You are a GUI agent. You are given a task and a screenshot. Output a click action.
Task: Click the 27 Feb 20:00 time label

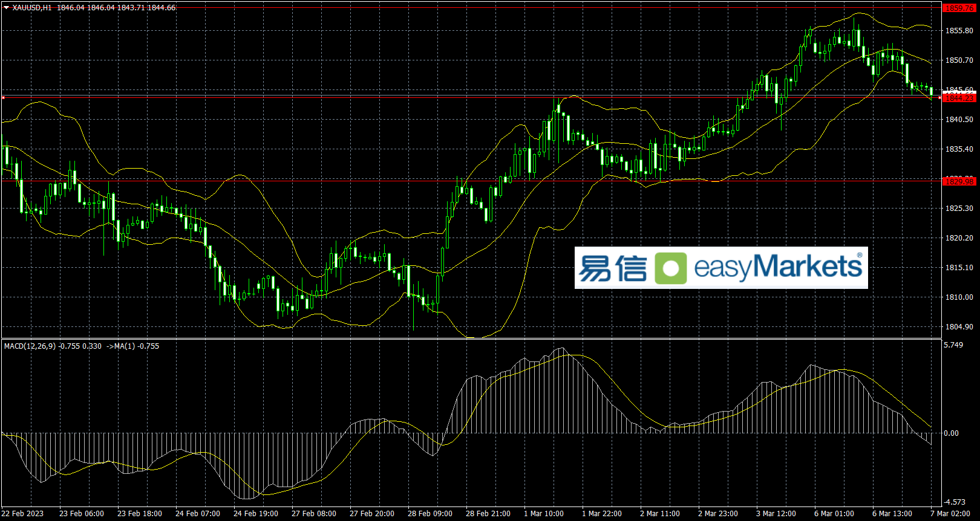tap(372, 514)
